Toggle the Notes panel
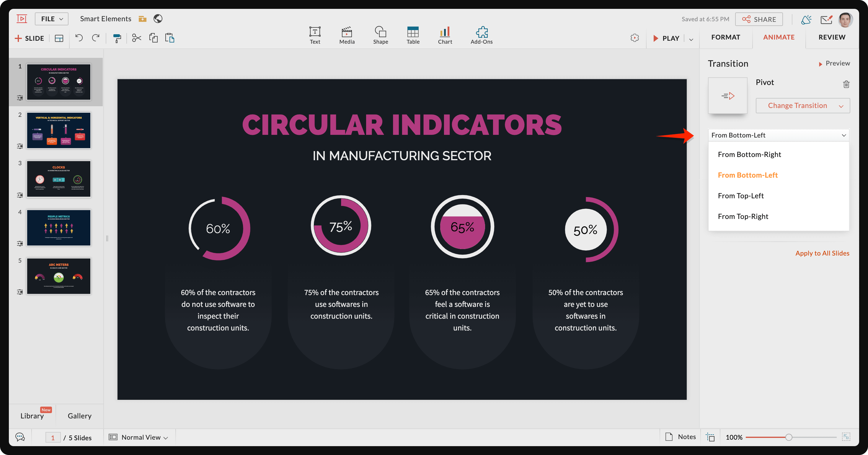The width and height of the screenshot is (868, 455). [x=681, y=437]
